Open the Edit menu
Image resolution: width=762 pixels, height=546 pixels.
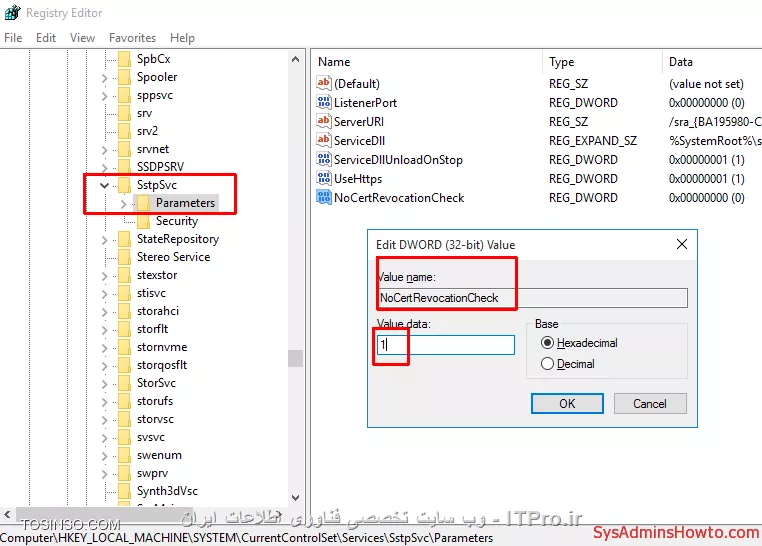coord(46,38)
